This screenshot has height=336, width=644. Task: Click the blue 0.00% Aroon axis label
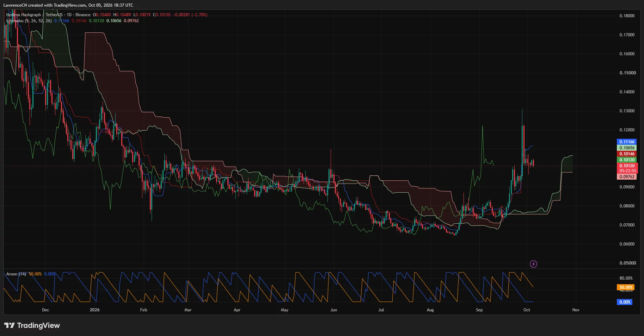(x=625, y=302)
